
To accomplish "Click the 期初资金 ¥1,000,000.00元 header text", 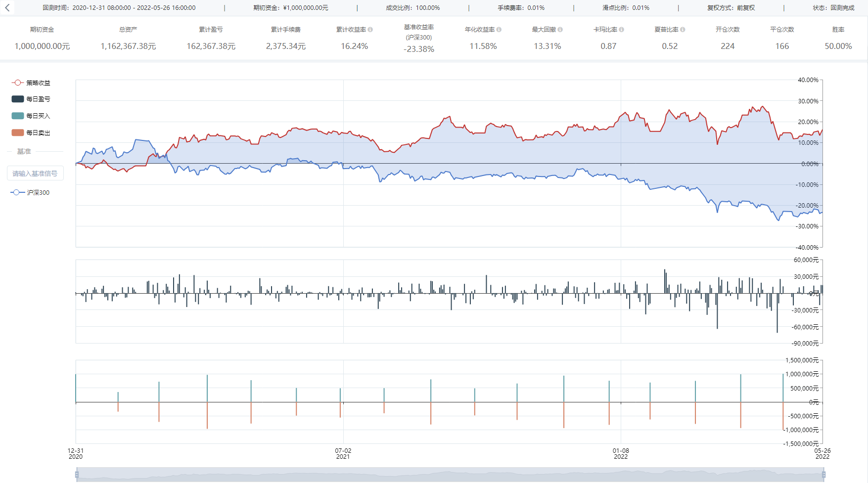I will [291, 8].
